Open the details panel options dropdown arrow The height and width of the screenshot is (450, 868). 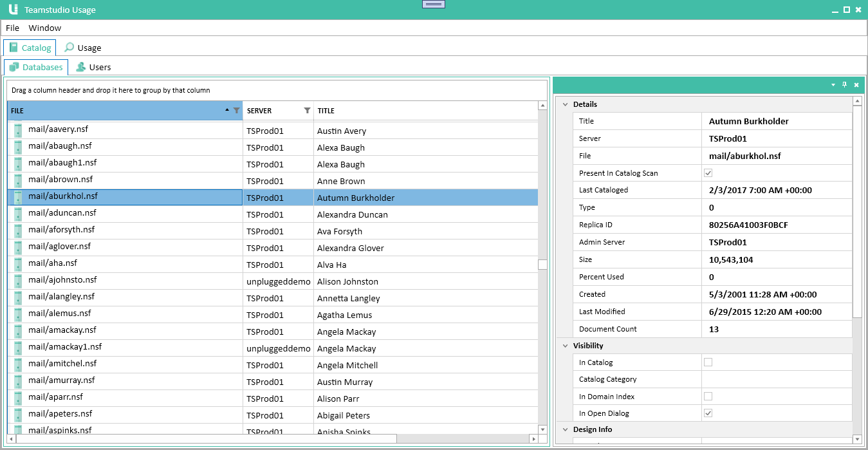click(x=833, y=84)
